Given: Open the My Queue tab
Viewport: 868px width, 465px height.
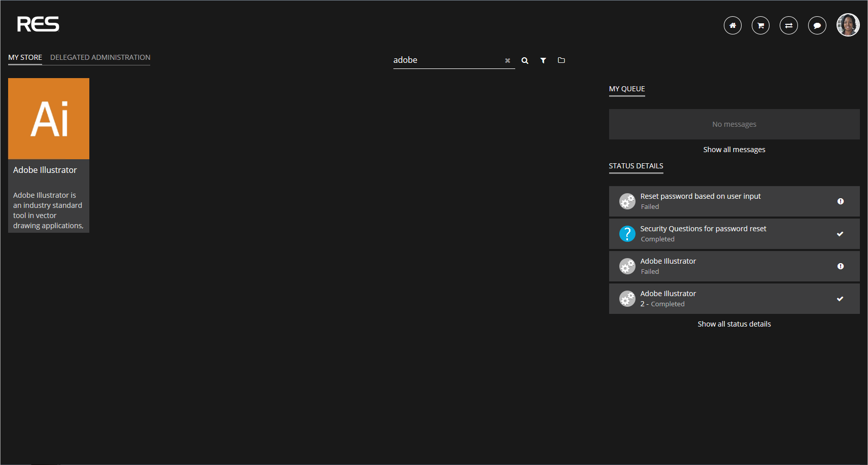Looking at the screenshot, I should [627, 89].
